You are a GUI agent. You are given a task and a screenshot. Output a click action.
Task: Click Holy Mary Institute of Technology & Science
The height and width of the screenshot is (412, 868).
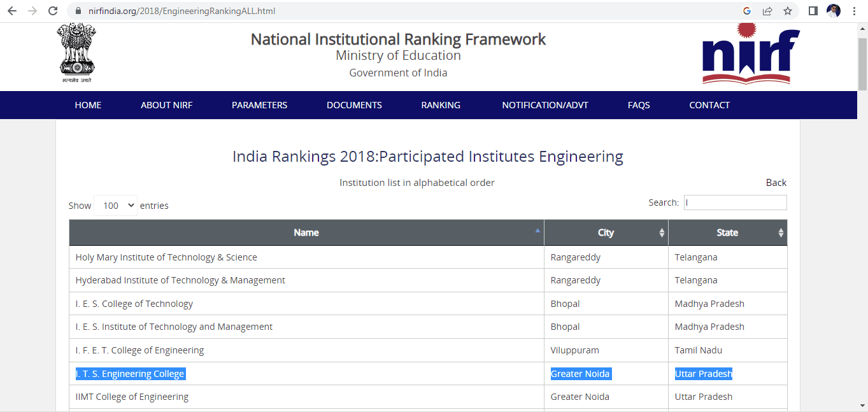(166, 257)
